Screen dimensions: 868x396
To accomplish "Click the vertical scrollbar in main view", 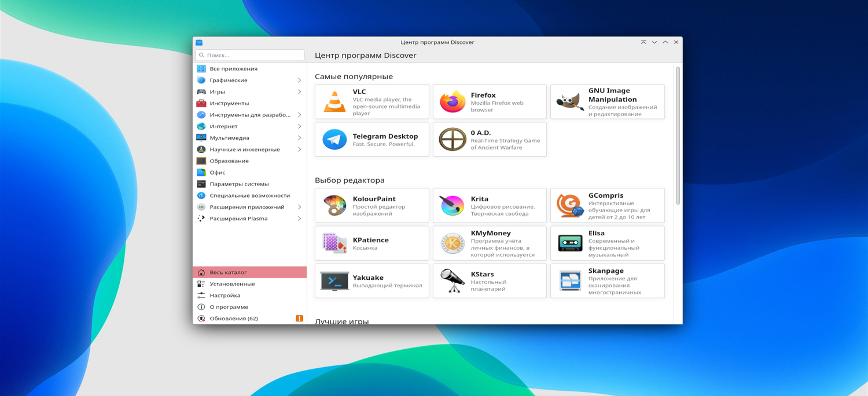I will pos(678,135).
